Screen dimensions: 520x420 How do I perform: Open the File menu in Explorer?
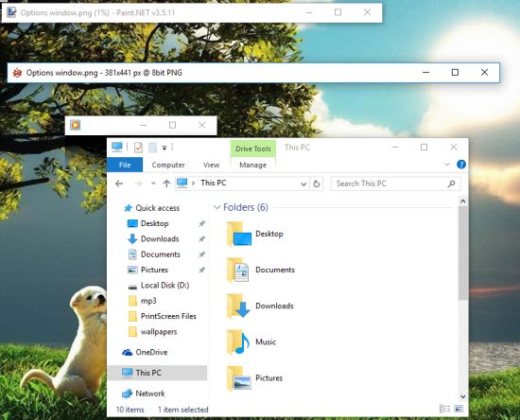pyautogui.click(x=125, y=165)
